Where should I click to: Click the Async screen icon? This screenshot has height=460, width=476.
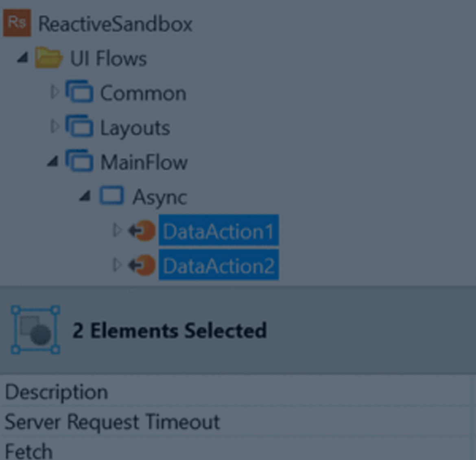(x=111, y=196)
